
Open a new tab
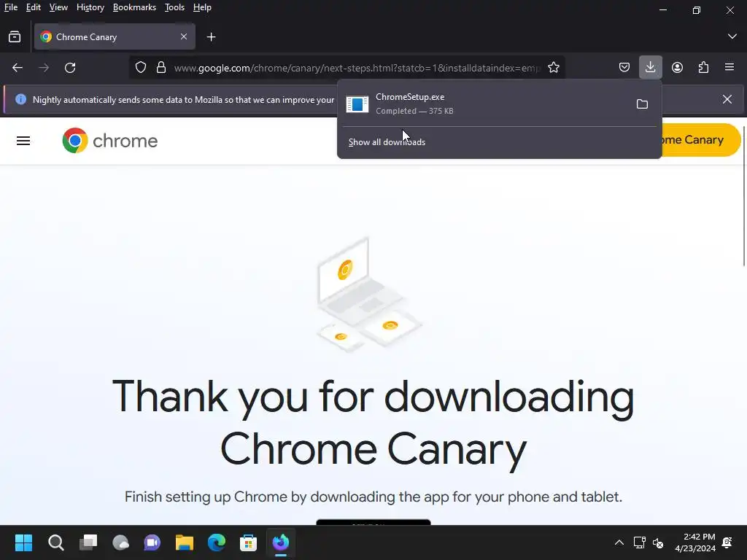coord(211,36)
